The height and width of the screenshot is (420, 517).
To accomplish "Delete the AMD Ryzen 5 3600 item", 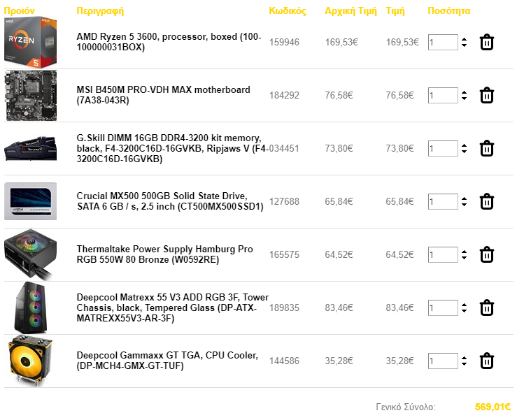I will (487, 42).
